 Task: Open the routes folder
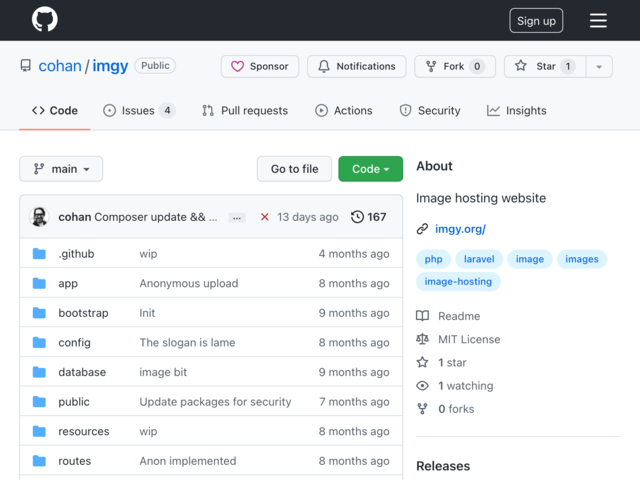coord(75,461)
